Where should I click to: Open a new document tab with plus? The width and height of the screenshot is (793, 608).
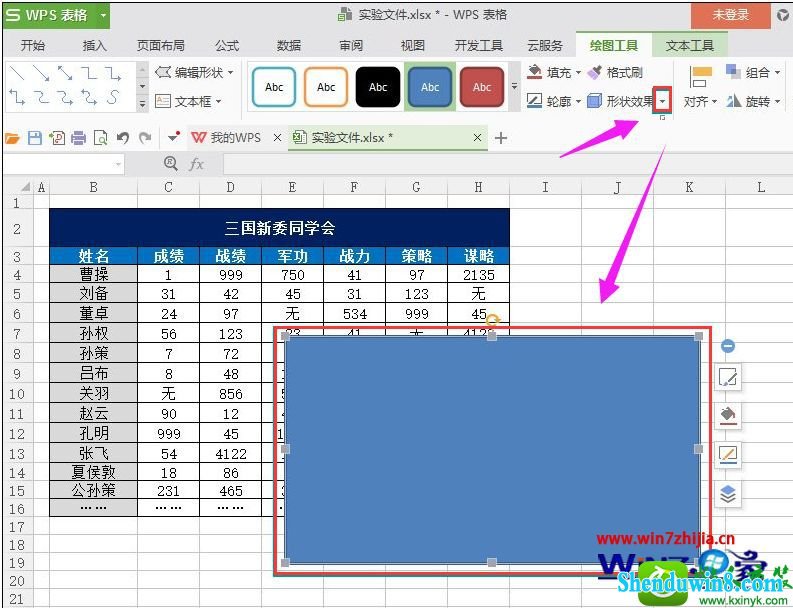[501, 138]
